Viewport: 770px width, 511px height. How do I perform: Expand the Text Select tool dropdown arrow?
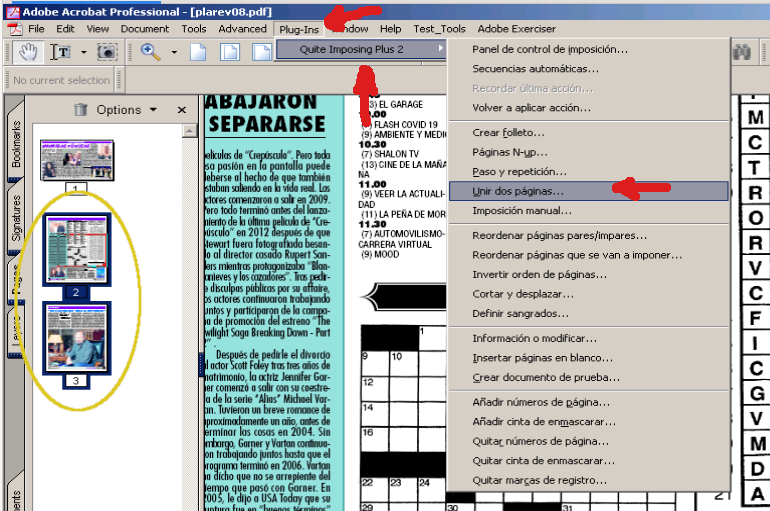[x=84, y=52]
